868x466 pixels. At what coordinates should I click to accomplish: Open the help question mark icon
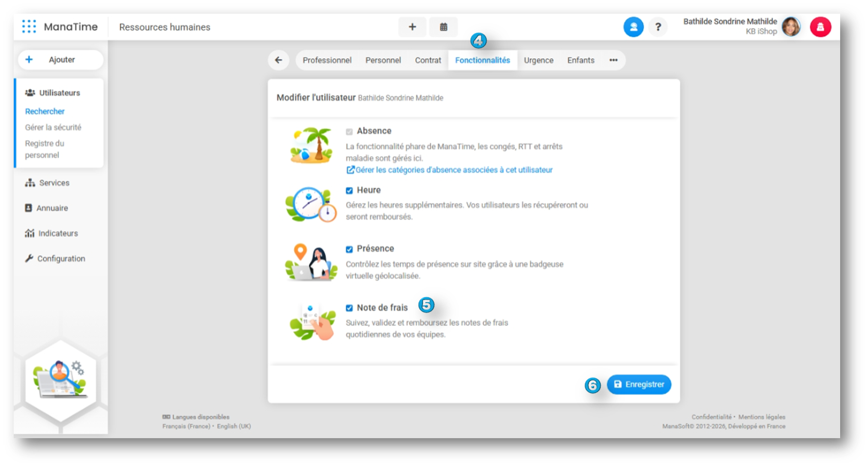click(x=658, y=27)
